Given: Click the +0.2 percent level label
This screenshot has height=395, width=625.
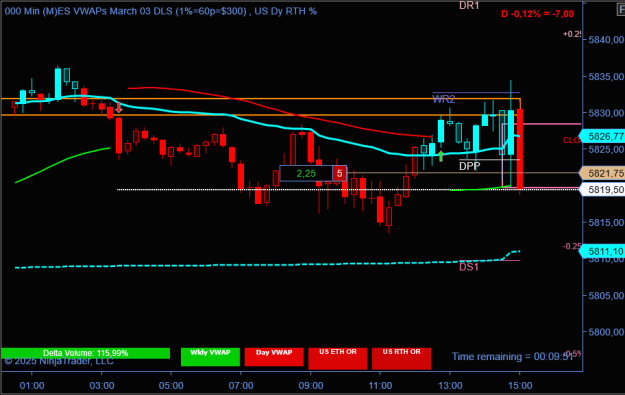Looking at the screenshot, I should click(x=572, y=34).
